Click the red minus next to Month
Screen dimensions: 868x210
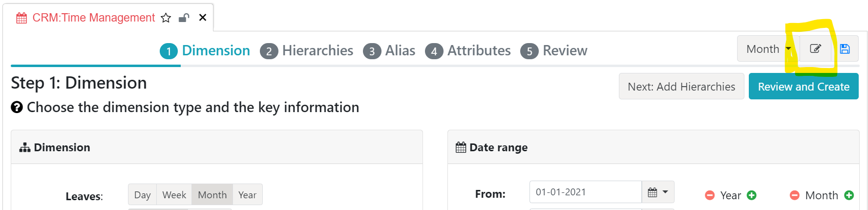[795, 195]
